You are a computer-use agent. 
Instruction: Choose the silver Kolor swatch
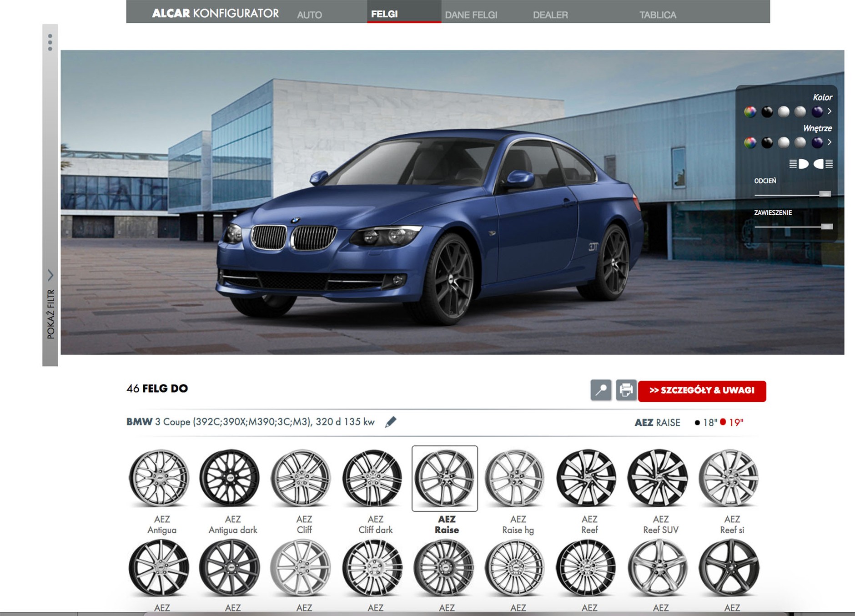[x=800, y=111]
